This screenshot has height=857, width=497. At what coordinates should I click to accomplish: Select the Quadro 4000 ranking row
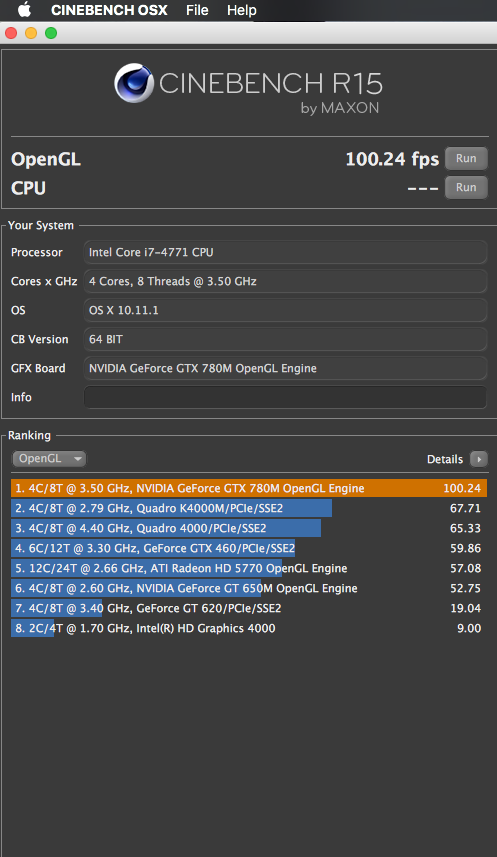click(x=249, y=528)
